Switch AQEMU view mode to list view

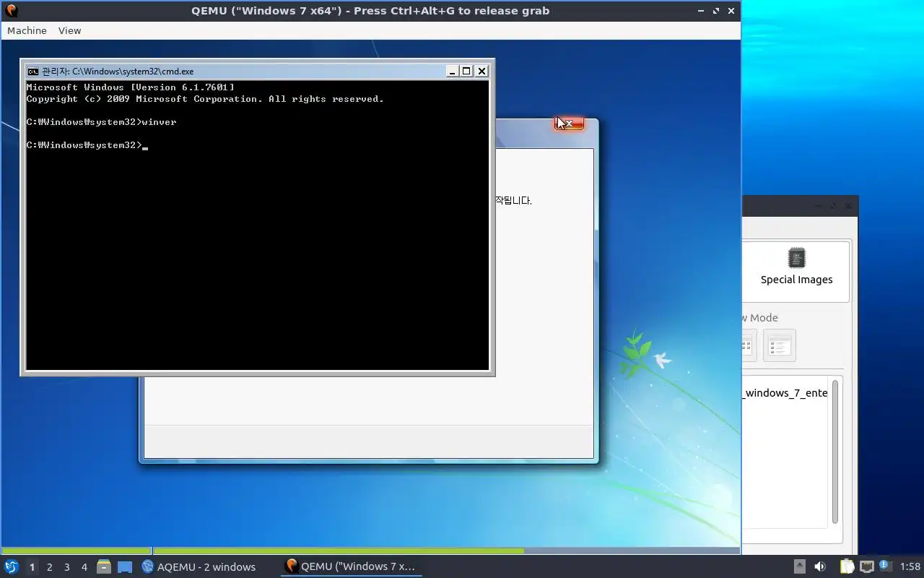[x=779, y=345]
